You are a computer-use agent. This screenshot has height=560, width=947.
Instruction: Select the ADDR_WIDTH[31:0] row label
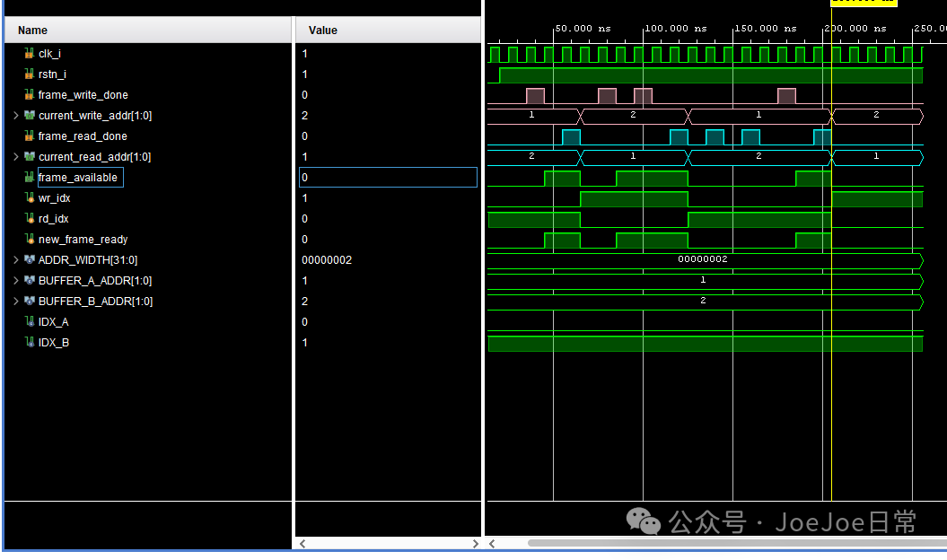tap(88, 259)
